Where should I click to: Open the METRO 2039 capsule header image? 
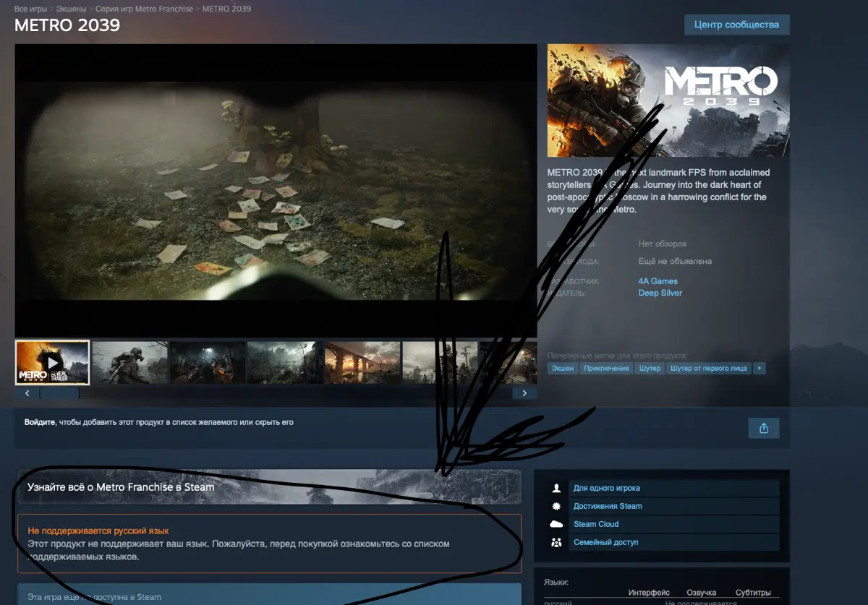point(668,100)
